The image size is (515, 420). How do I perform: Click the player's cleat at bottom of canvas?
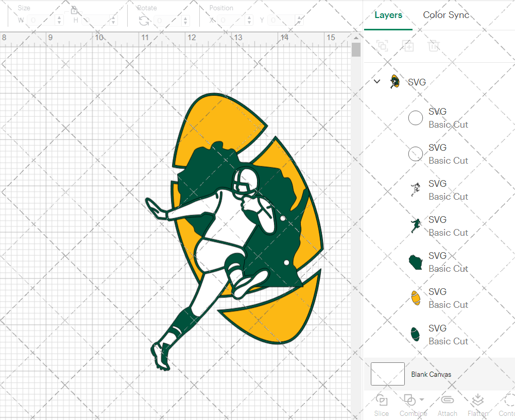tap(160, 357)
